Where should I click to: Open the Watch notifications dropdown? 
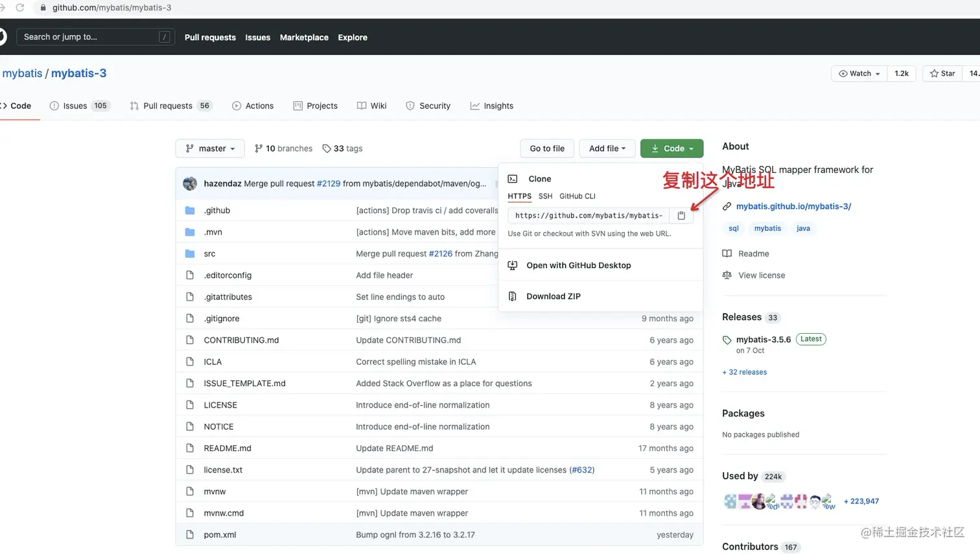859,73
